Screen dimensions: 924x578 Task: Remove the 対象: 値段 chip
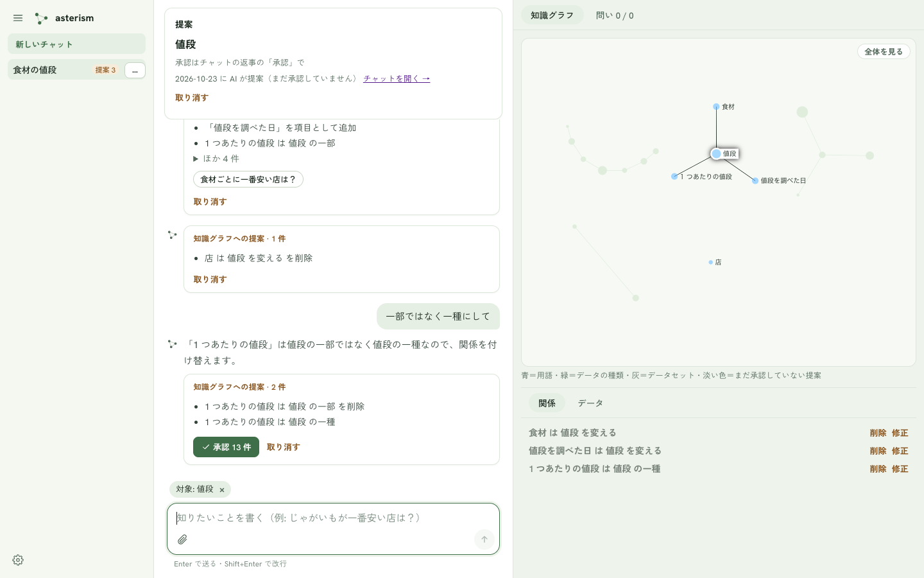(x=222, y=490)
